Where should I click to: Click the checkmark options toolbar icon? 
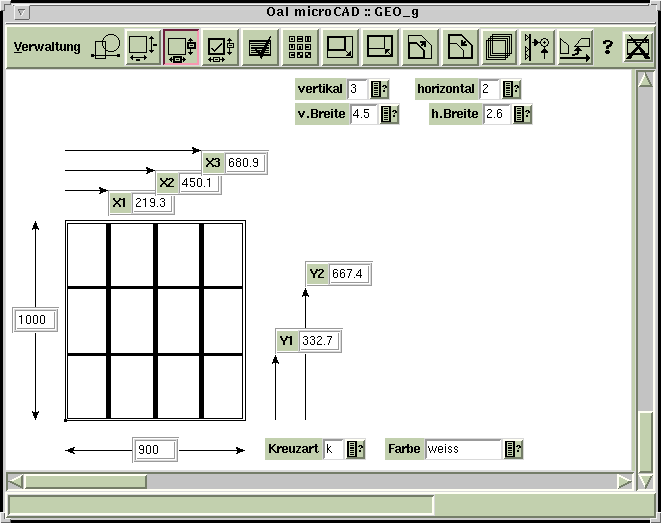220,47
